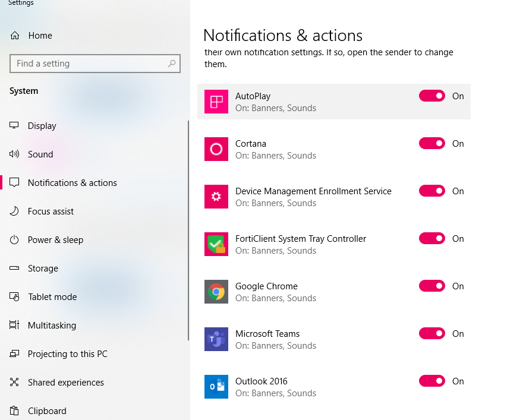526x420 pixels.
Task: Open FortiClient System Tray Controller settings
Action: (x=334, y=244)
